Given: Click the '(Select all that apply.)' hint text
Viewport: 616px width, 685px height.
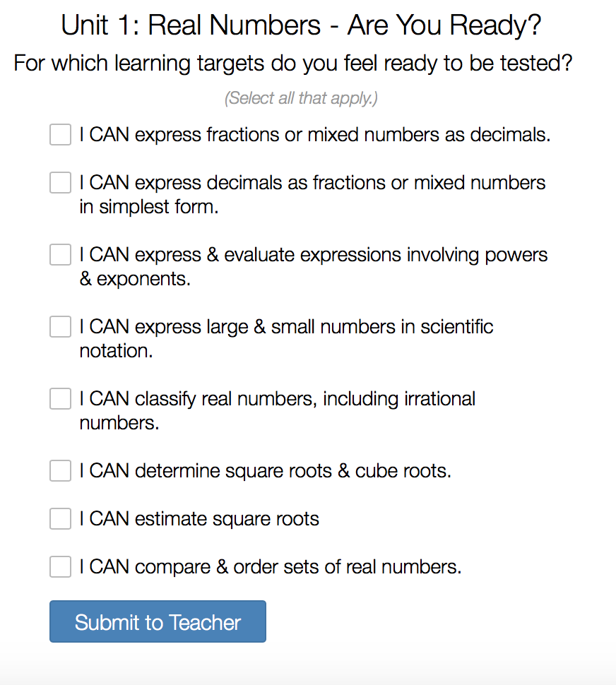Looking at the screenshot, I should [x=301, y=98].
